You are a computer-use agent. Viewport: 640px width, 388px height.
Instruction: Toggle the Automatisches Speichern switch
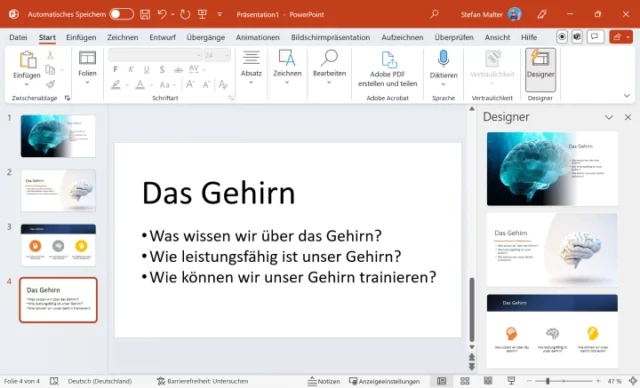[x=122, y=14]
